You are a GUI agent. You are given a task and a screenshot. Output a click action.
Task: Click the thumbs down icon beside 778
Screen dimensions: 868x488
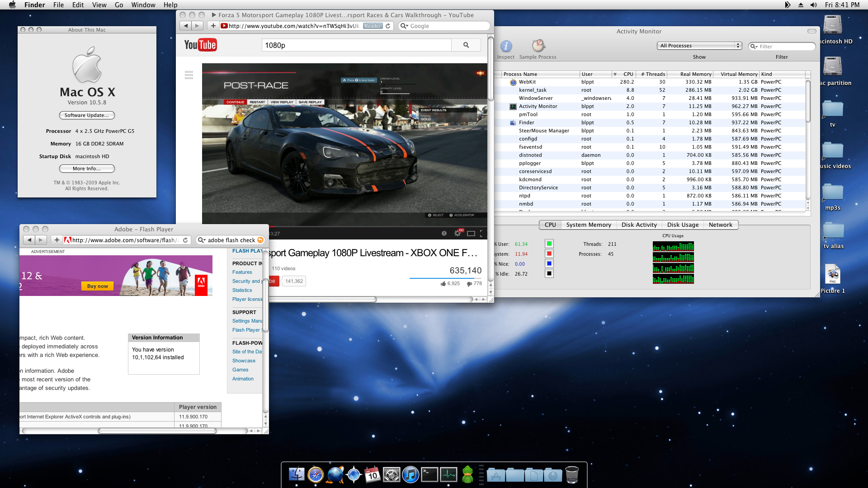pyautogui.click(x=470, y=284)
